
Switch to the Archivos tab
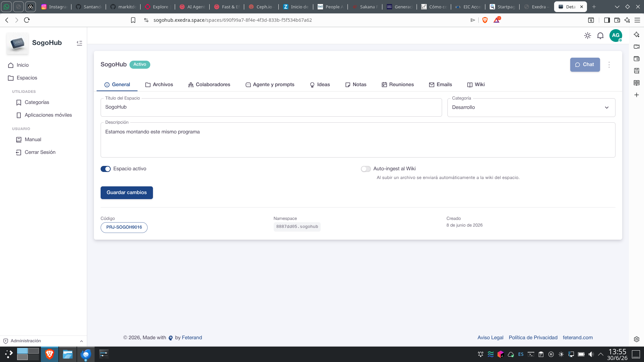point(159,84)
